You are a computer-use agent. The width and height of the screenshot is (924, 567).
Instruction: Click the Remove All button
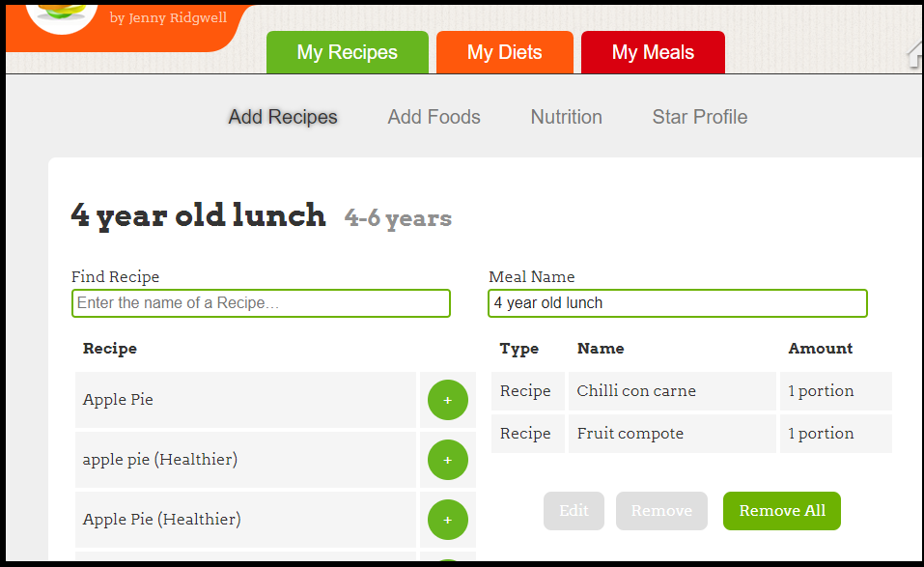coord(781,510)
